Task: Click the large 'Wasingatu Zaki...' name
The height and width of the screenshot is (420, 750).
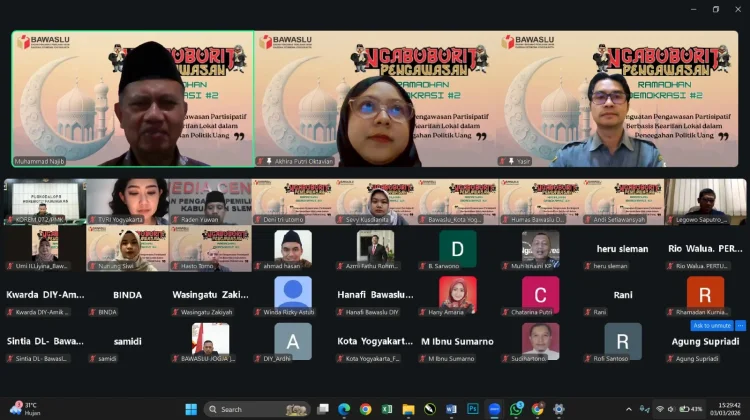Action: point(210,295)
